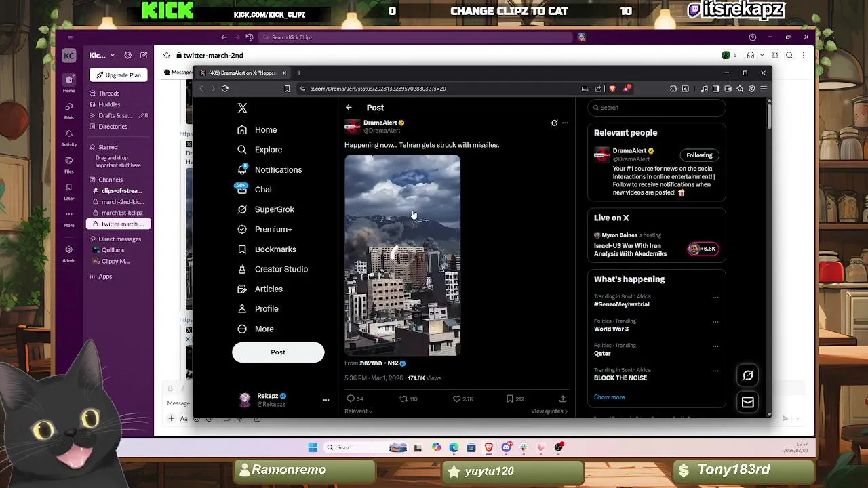Open Explore in X navigation
Image resolution: width=868 pixels, height=488 pixels.
260,150
